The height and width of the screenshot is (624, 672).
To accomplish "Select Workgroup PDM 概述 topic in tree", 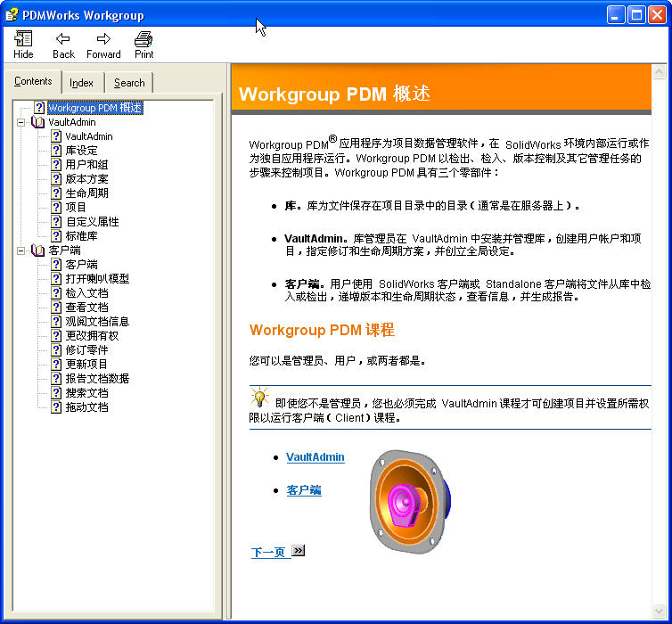I will tap(95, 108).
